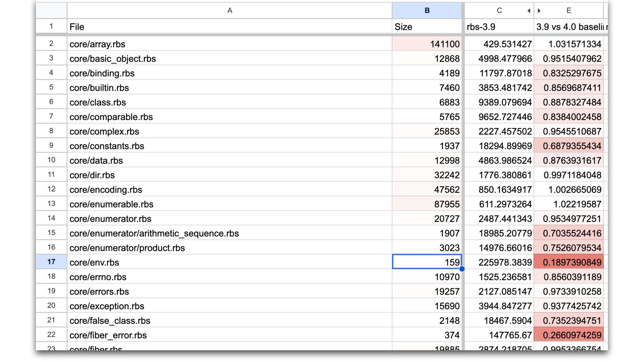Click the select-all corner box
The height and width of the screenshot is (362, 644).
51,11
